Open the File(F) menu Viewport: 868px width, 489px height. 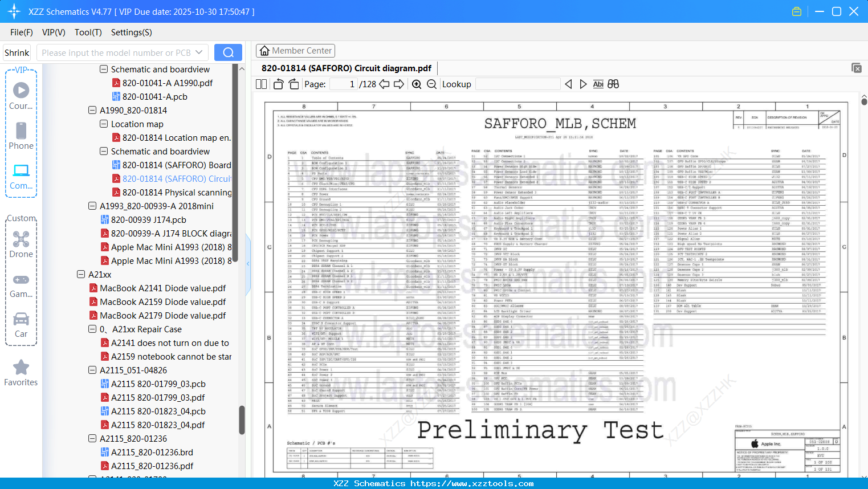[22, 32]
